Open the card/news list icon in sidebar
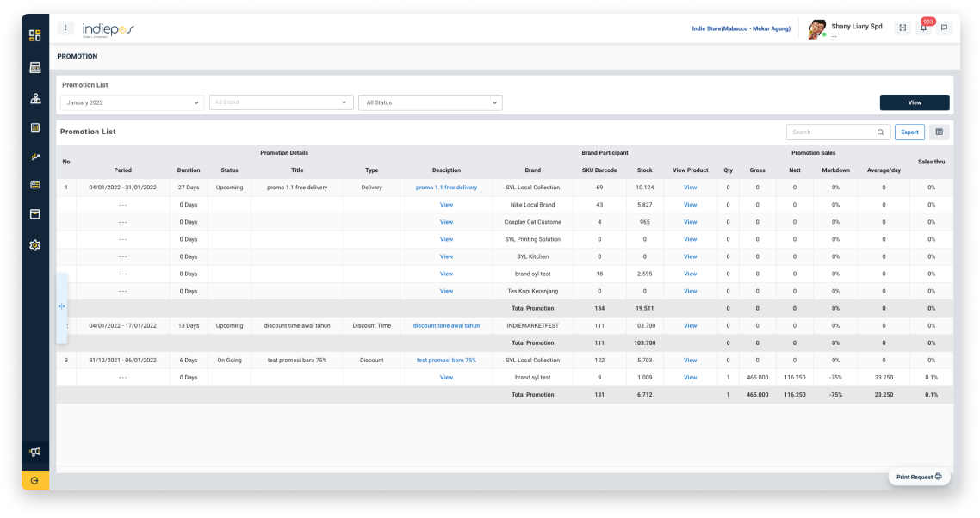This screenshot has height=518, width=980. 35,185
